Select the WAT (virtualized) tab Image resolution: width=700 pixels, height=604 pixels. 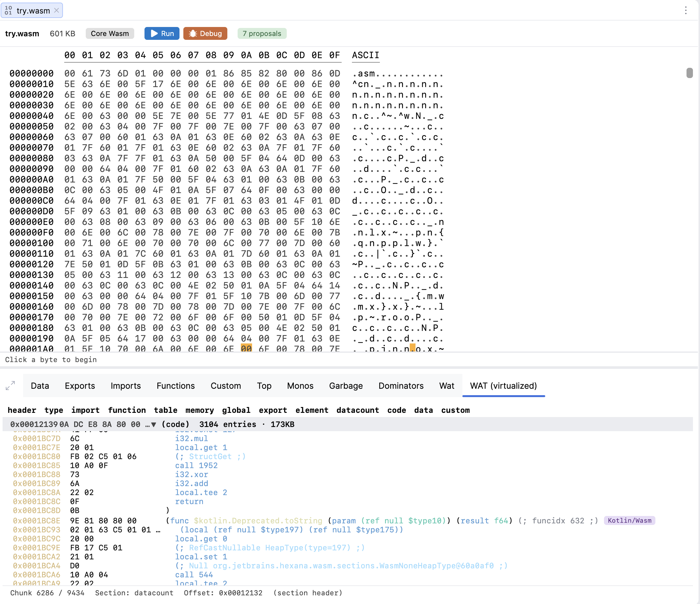(x=503, y=386)
